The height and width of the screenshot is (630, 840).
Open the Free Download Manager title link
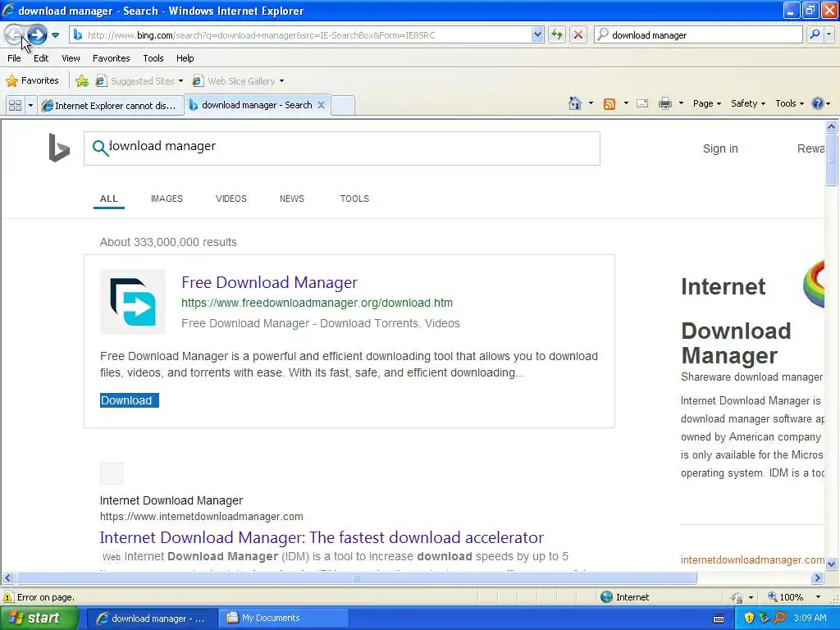(269, 282)
